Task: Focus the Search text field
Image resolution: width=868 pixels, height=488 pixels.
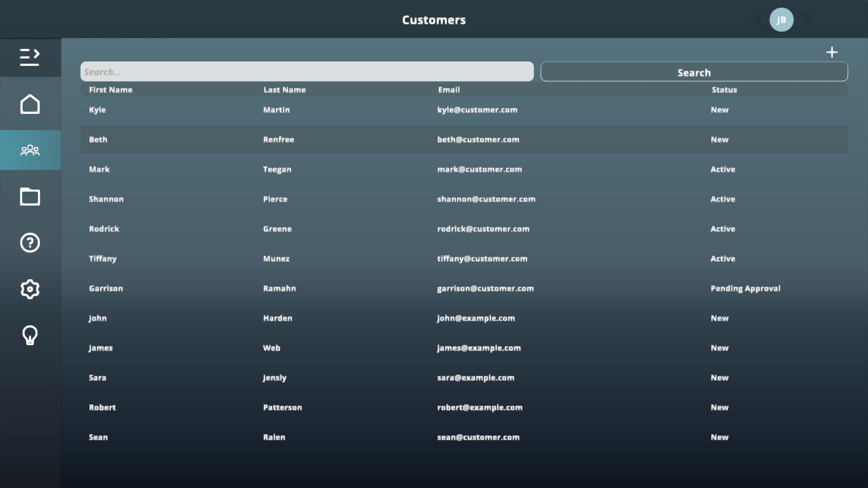Action: click(307, 72)
